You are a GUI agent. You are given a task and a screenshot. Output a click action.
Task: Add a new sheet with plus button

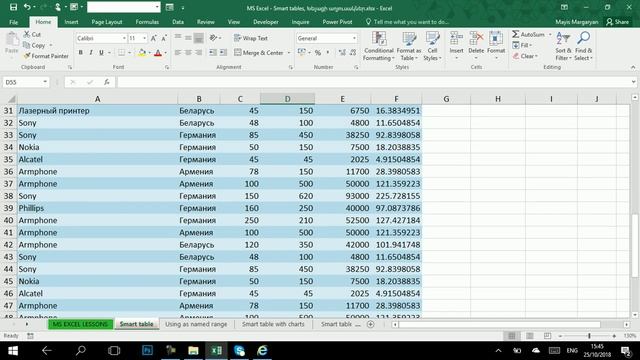(x=370, y=324)
